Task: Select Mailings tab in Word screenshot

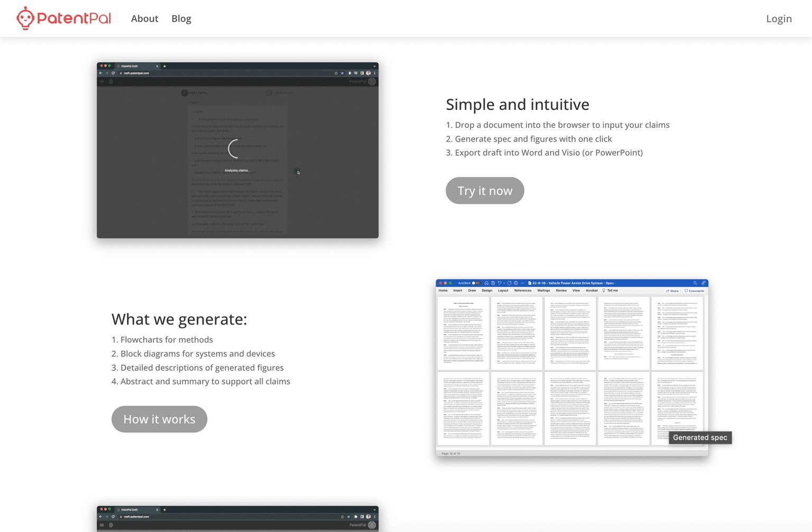Action: click(543, 291)
